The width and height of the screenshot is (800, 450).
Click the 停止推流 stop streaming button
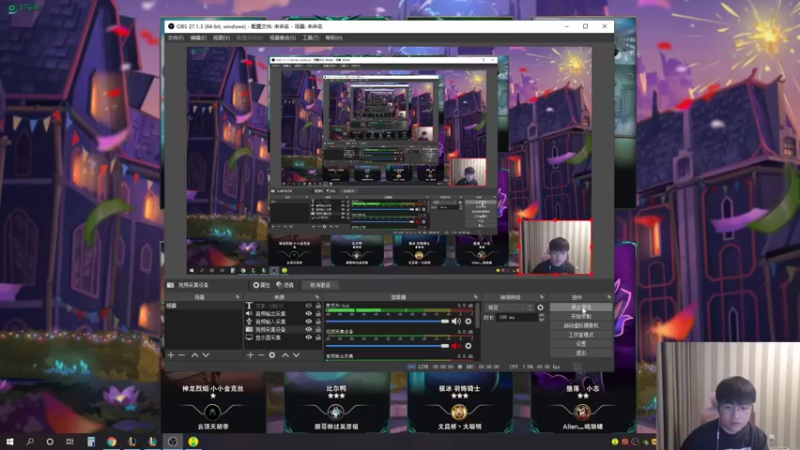pos(581,308)
